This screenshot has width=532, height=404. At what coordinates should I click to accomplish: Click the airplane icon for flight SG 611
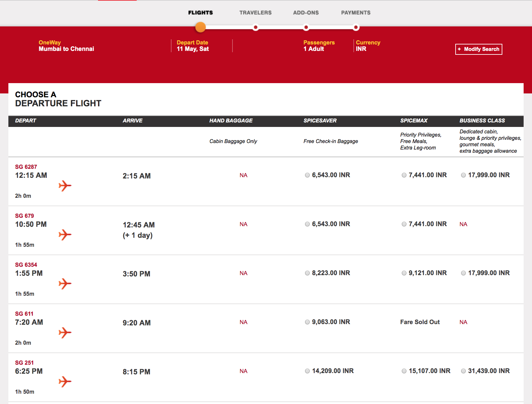(65, 333)
